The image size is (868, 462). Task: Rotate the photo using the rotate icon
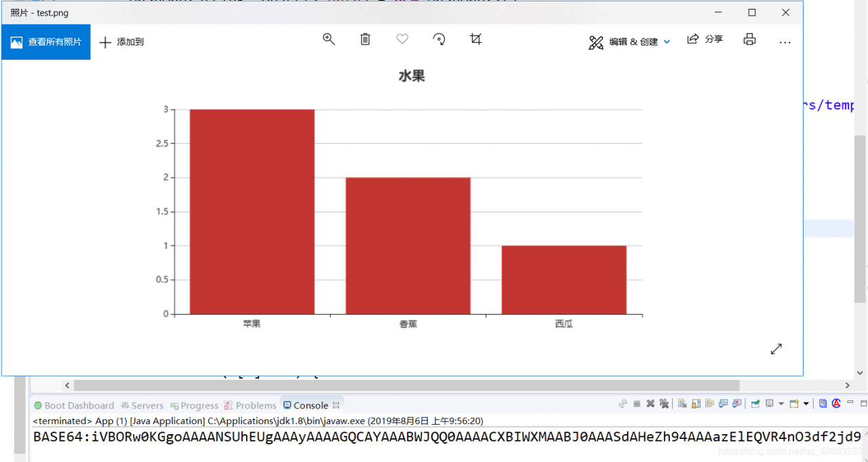tap(439, 39)
